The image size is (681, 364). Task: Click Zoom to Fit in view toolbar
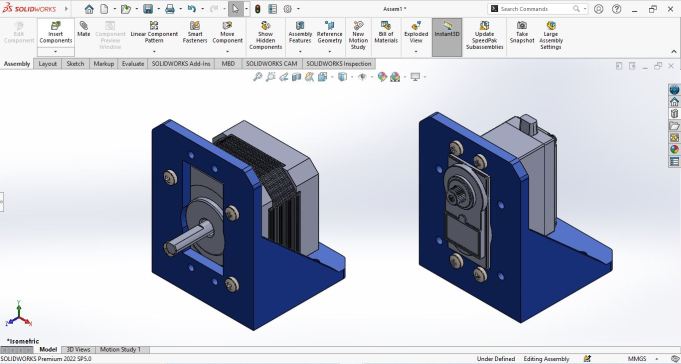[258, 77]
